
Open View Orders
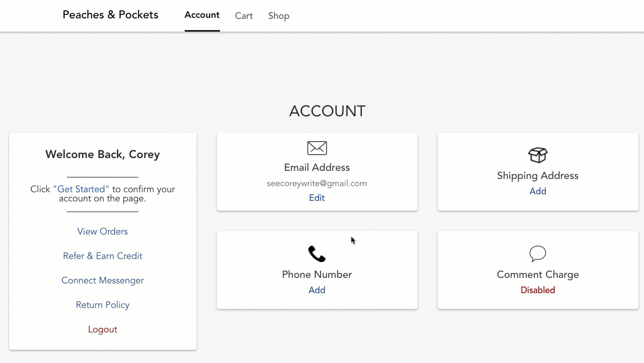pos(103,231)
